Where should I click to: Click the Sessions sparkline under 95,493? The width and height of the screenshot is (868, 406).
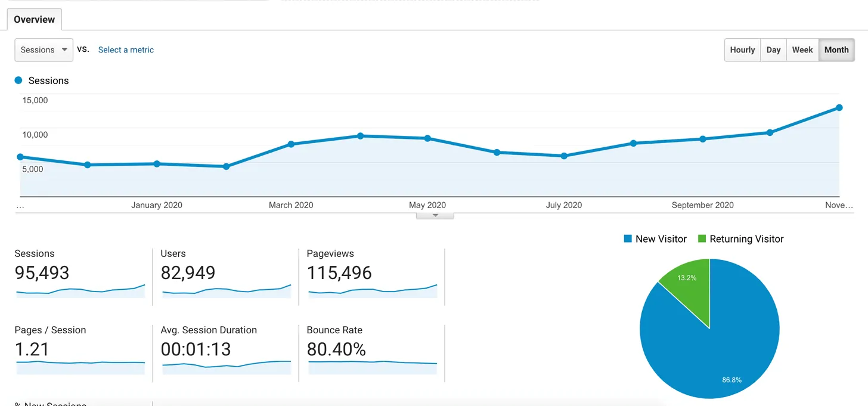point(80,292)
